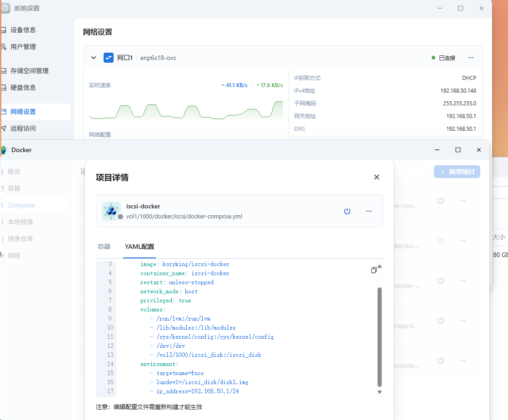Click YAML line targetname=fnos
Viewport: 508px width, 420px height.
pyautogui.click(x=180, y=373)
